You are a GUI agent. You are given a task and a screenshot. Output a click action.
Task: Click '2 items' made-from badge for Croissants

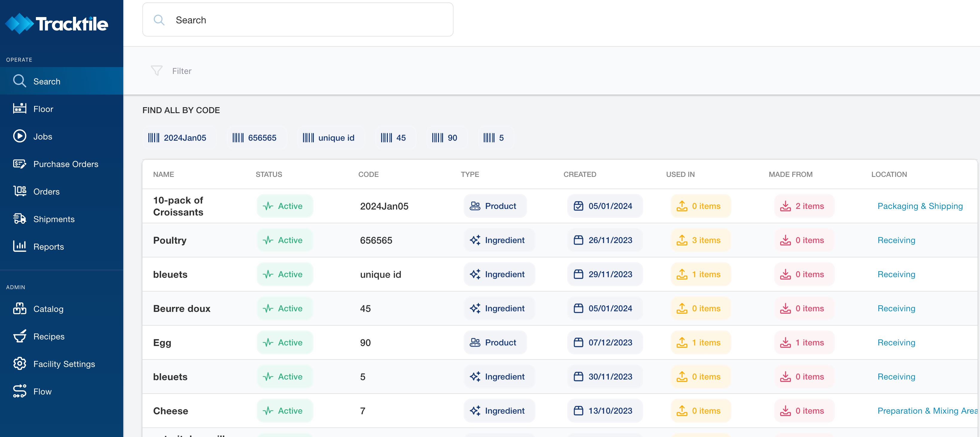(x=803, y=206)
